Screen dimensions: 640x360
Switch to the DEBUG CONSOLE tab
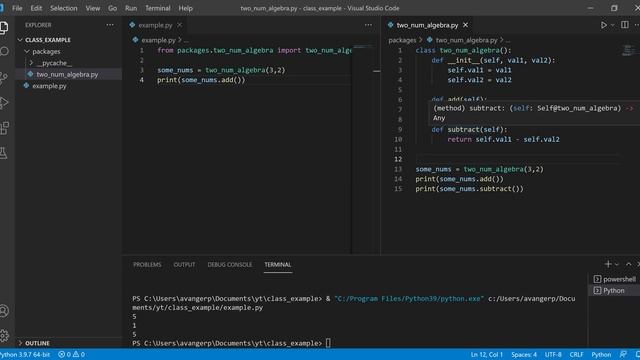pos(229,264)
